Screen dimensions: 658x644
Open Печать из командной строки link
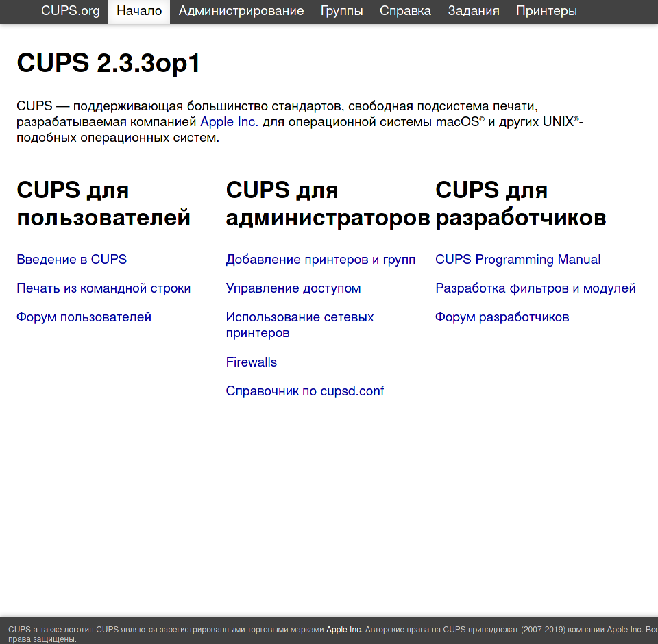103,288
